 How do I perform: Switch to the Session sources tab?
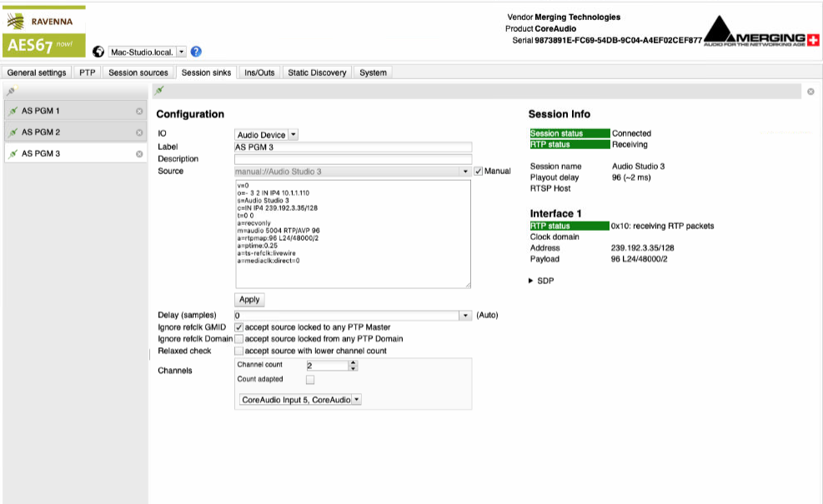coord(138,73)
